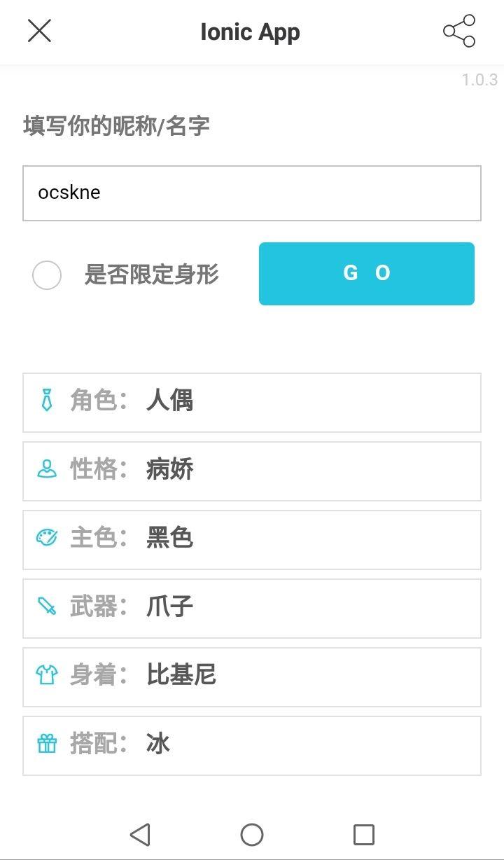Viewport: 504px width, 860px height.
Task: Select the 性格: 病娇 result row
Action: 252,471
